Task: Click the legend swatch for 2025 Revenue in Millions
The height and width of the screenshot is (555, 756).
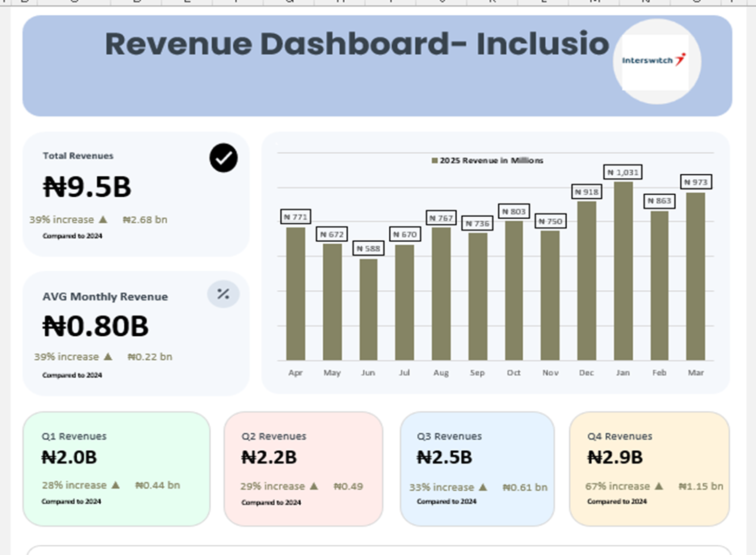Action: point(435,160)
